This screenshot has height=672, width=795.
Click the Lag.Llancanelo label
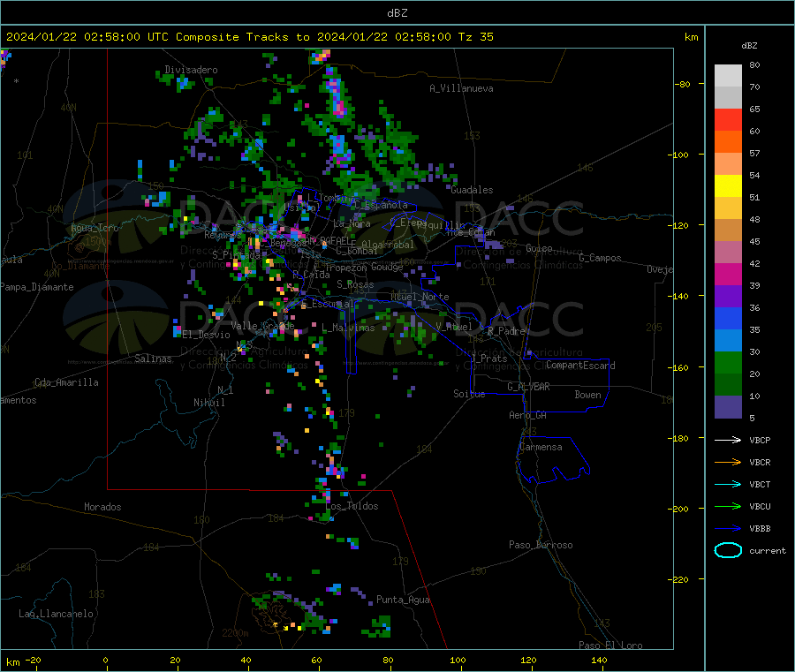click(x=57, y=615)
